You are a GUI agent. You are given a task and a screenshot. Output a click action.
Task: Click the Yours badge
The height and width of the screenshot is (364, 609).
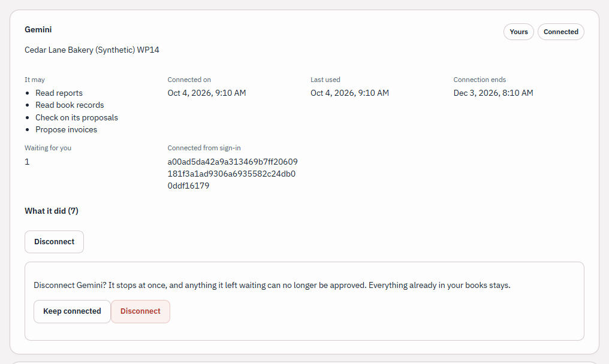(518, 32)
